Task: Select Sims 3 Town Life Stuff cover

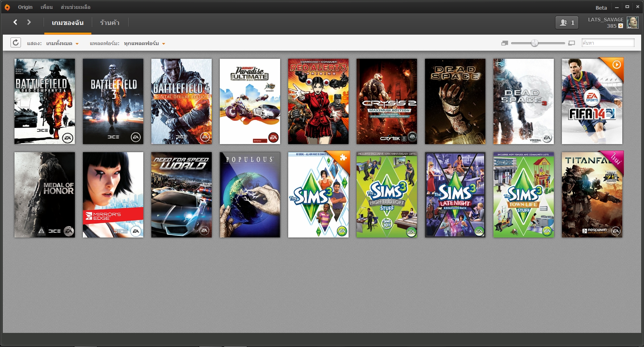Action: [524, 195]
